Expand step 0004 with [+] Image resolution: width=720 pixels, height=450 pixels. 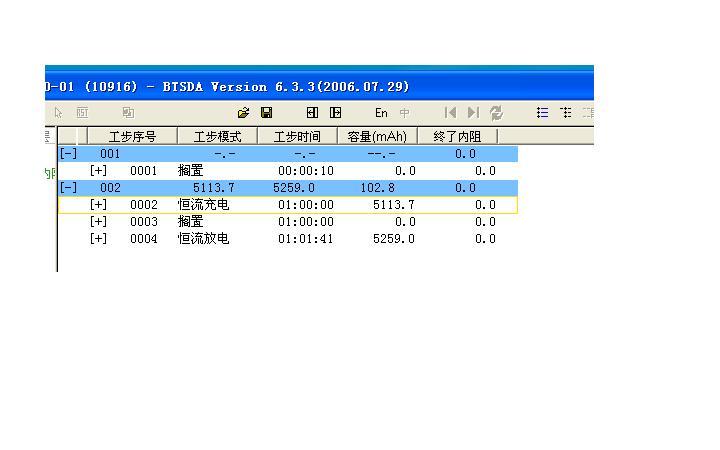98,238
